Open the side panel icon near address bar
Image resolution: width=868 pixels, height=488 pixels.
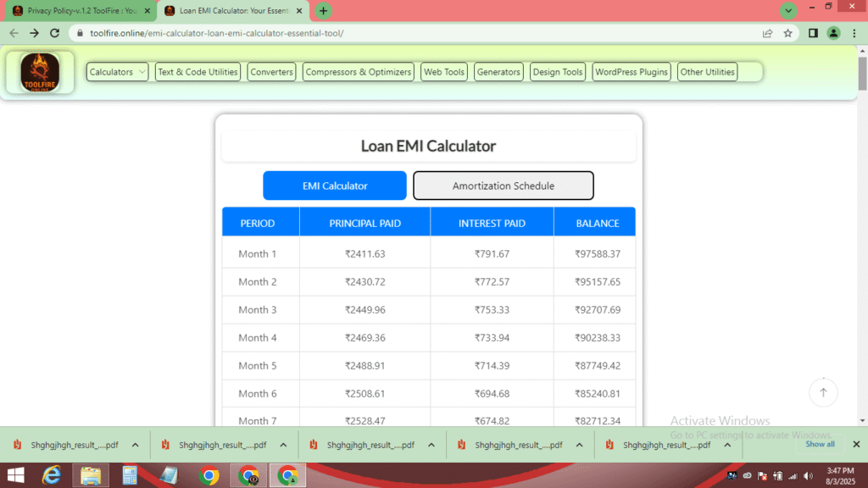[811, 33]
